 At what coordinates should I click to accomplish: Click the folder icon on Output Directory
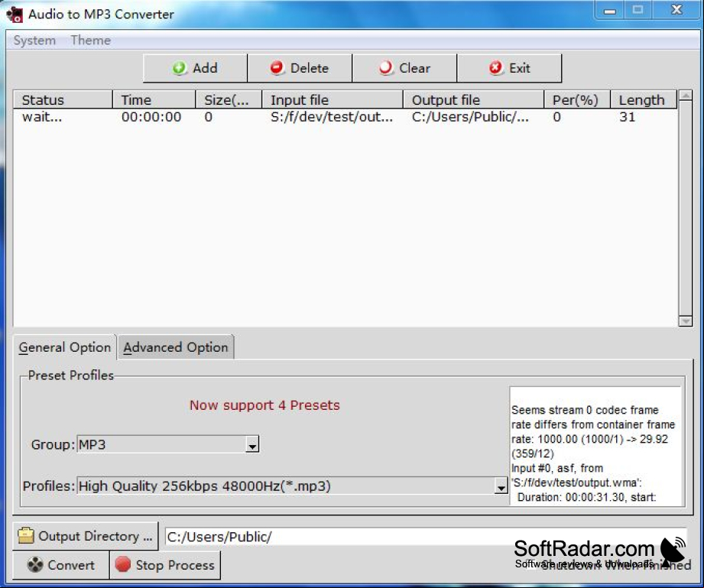coord(25,535)
